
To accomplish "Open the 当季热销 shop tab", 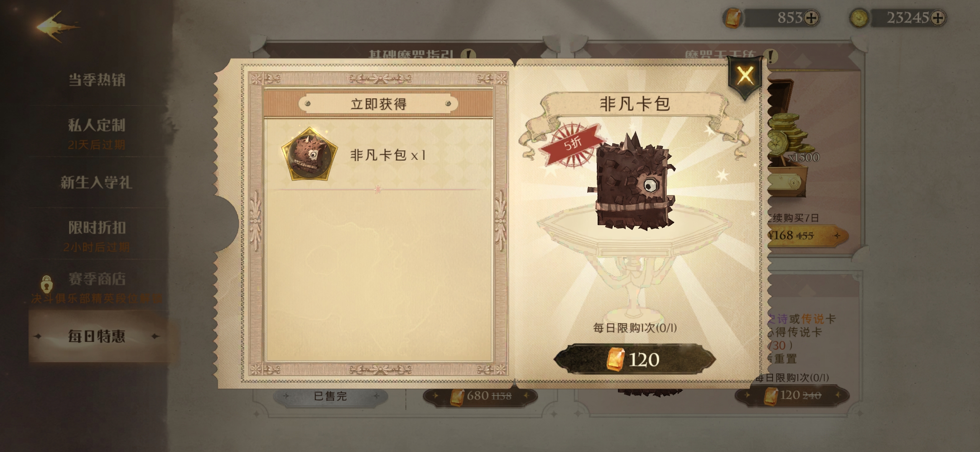I will 97,80.
